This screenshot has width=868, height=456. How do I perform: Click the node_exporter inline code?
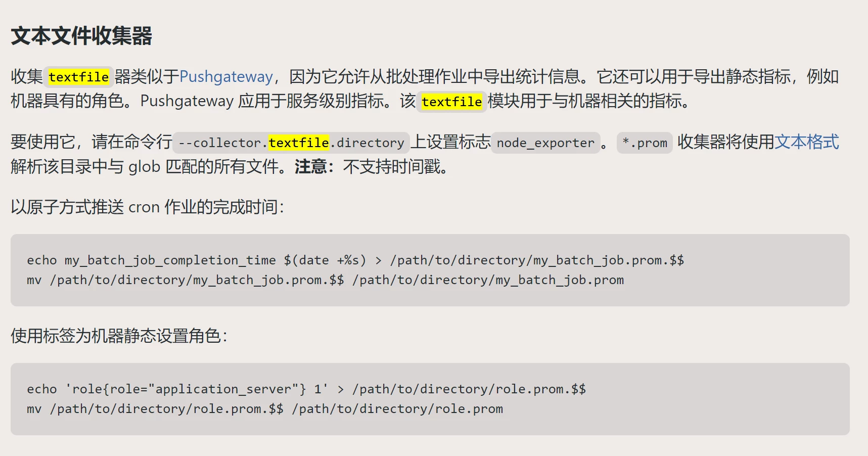pos(545,143)
